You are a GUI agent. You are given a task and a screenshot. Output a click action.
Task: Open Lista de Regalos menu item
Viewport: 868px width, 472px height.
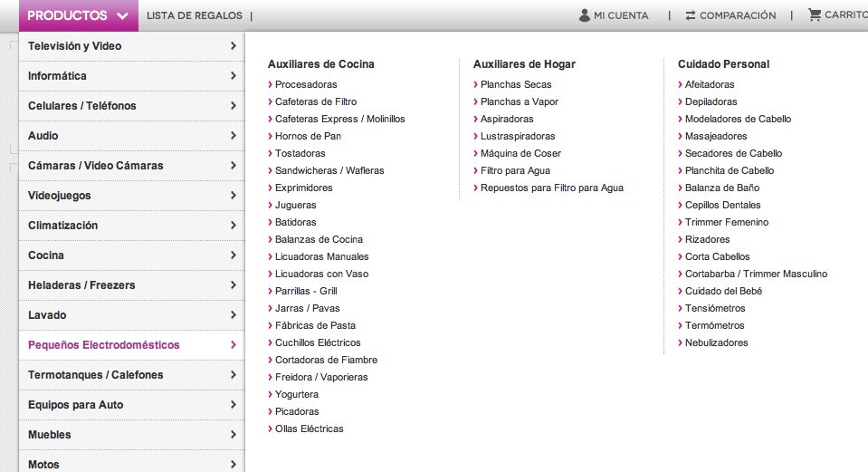(x=195, y=15)
